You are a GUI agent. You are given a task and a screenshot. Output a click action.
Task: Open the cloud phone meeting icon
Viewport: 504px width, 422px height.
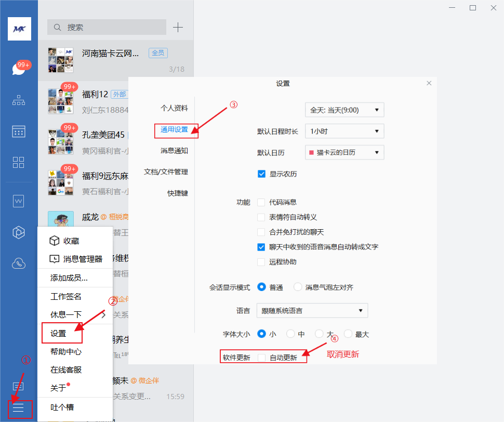19,263
